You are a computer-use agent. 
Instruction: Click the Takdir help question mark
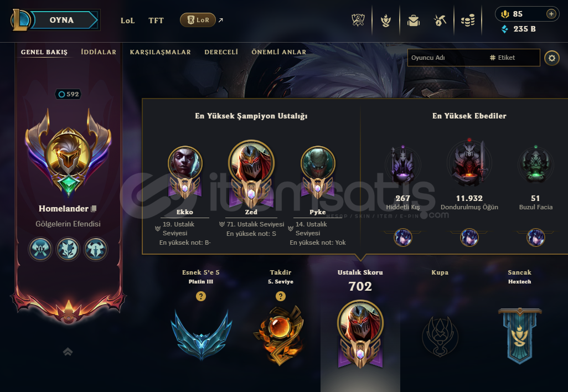[280, 296]
